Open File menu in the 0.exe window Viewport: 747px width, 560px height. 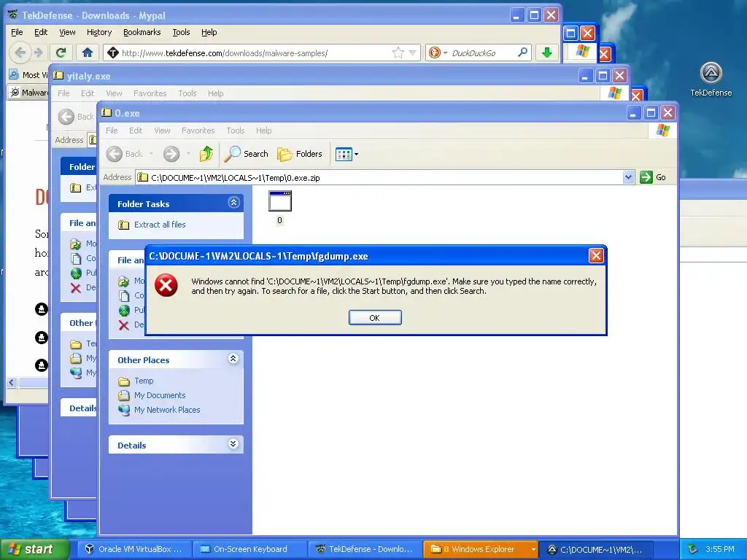point(112,131)
